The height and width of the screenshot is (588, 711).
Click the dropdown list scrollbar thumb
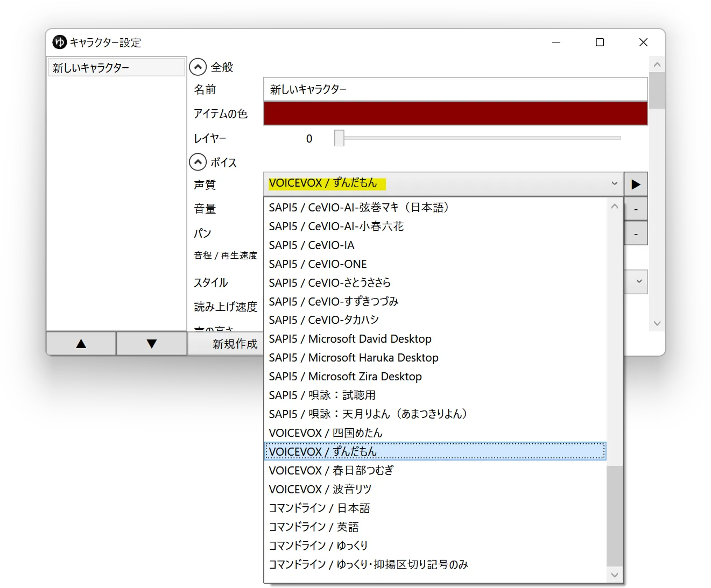[615, 515]
